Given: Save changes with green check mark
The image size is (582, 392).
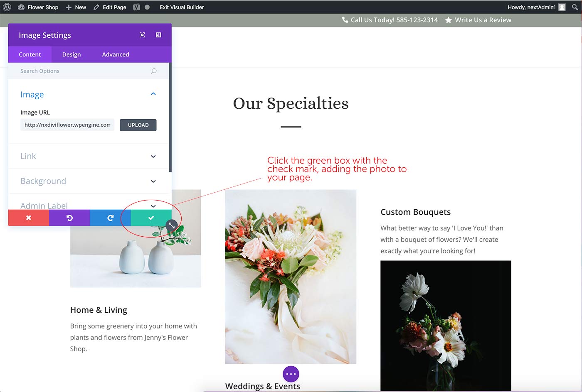Looking at the screenshot, I should point(151,218).
